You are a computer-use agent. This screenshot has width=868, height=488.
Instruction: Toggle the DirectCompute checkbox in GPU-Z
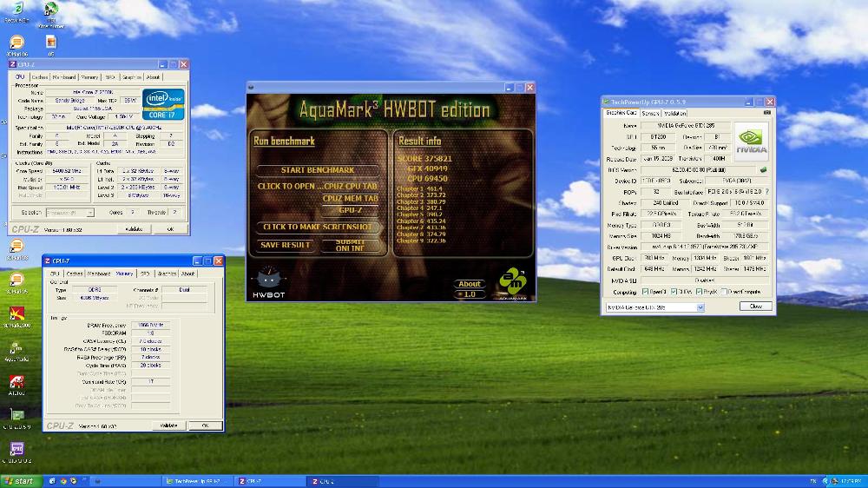(x=724, y=292)
